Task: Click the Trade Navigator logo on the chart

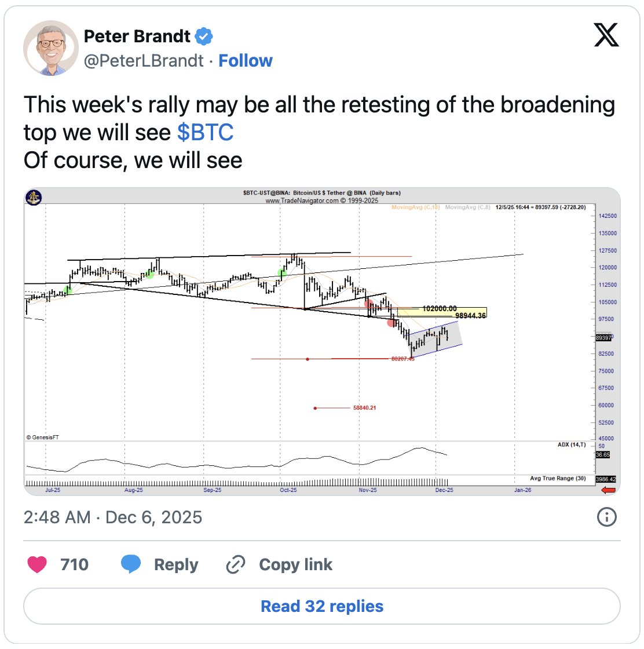Action: click(x=34, y=198)
